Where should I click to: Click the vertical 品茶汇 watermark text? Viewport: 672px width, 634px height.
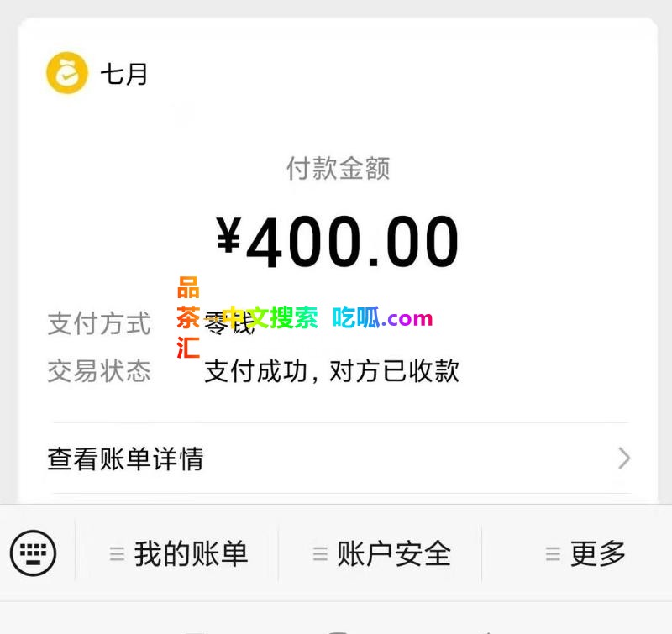coord(188,318)
